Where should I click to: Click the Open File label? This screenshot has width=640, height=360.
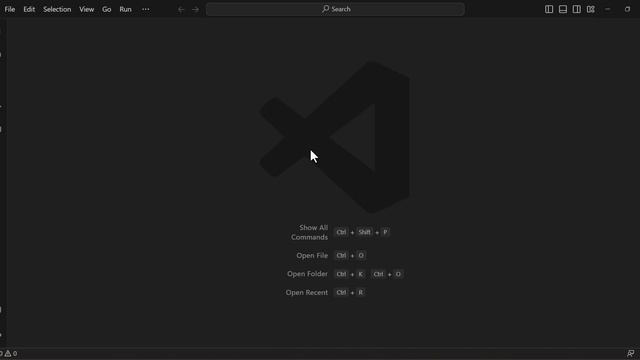312,256
